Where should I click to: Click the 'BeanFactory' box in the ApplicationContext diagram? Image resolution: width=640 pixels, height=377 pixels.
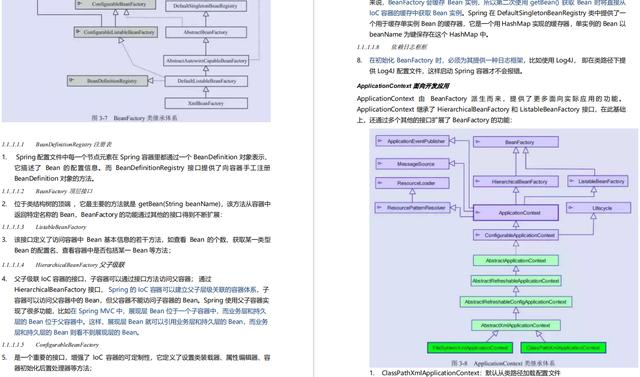516,142
